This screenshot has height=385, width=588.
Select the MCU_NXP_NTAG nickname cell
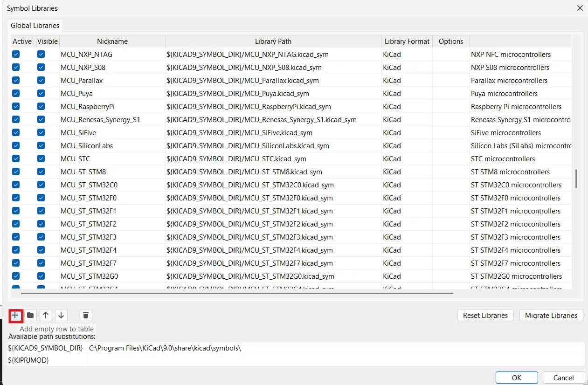[x=112, y=54]
